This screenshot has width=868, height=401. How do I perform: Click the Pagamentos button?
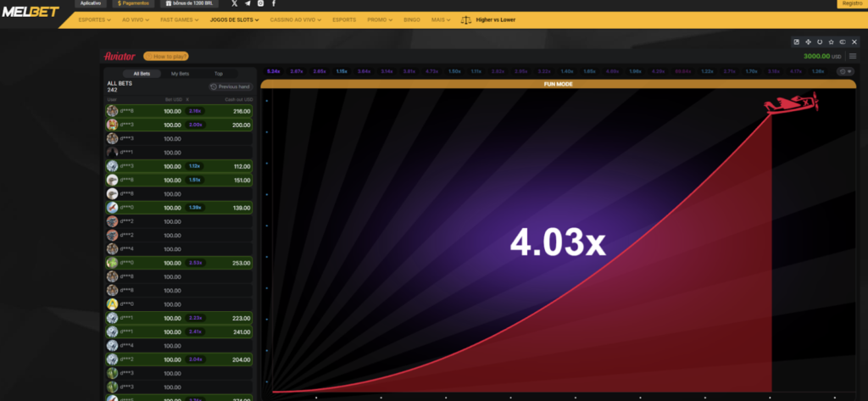[133, 3]
